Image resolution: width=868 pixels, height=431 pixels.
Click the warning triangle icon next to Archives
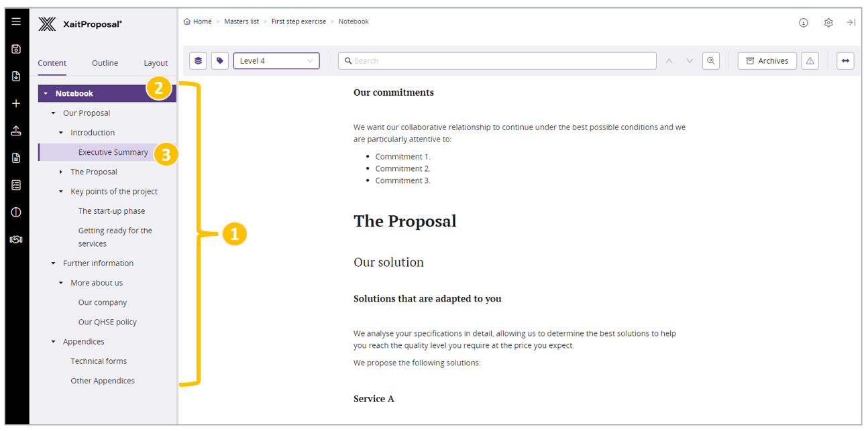(810, 61)
